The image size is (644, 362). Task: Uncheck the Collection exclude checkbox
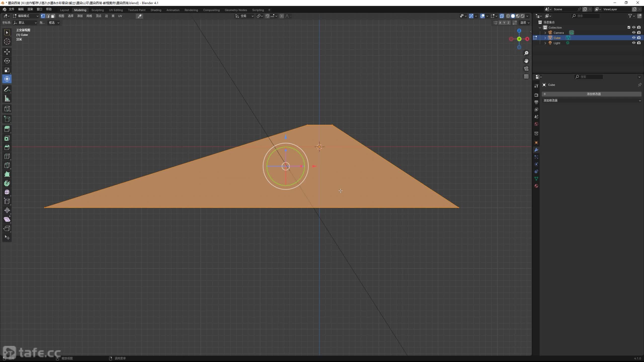click(x=629, y=27)
